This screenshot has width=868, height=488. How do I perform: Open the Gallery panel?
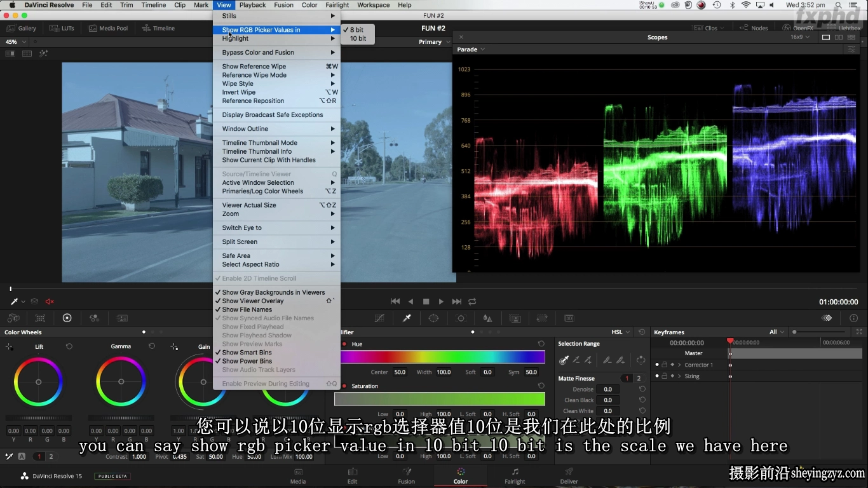tap(22, 28)
